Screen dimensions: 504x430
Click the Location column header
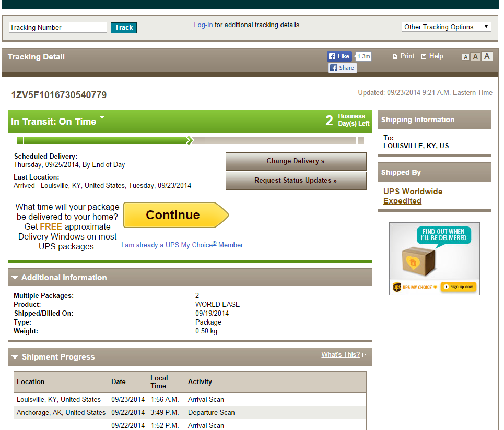(x=30, y=382)
